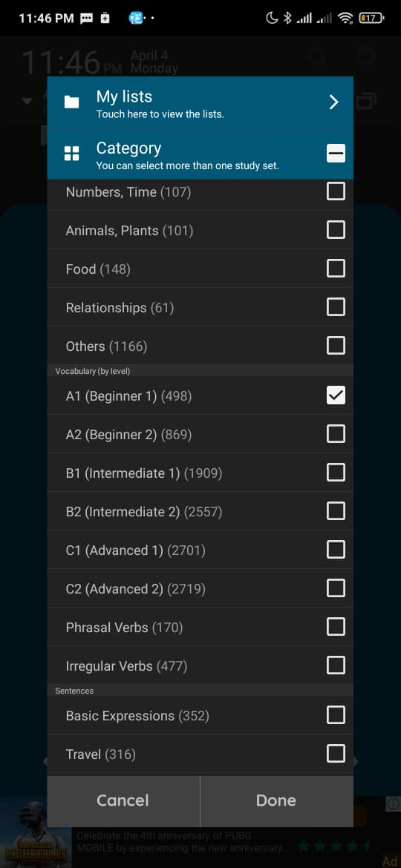
Task: Choose the Irregular Verbs study set
Action: (200, 665)
